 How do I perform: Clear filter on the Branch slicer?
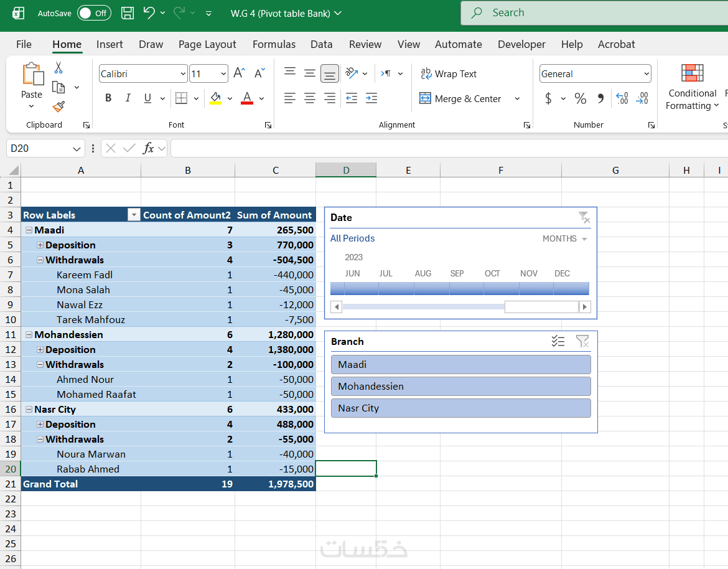582,341
